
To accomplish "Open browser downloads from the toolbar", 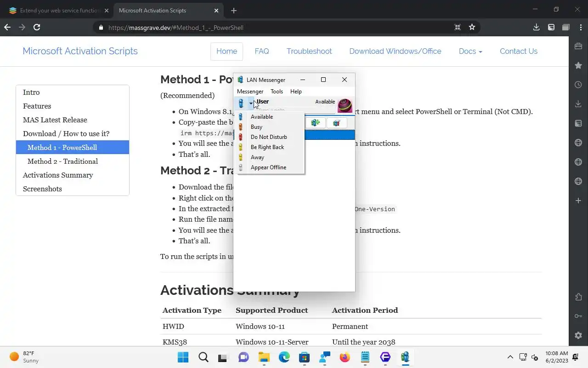I will click(x=536, y=27).
